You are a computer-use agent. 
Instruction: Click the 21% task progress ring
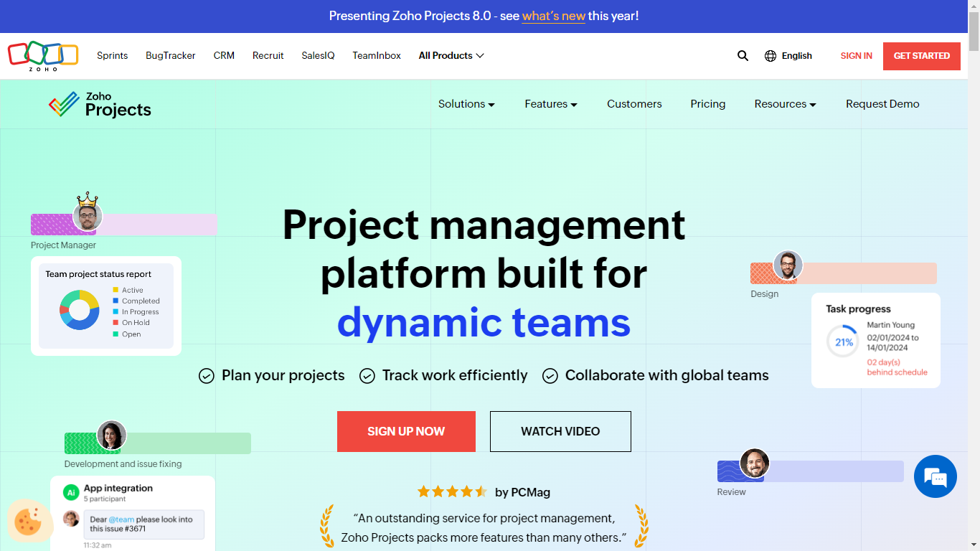(x=844, y=342)
